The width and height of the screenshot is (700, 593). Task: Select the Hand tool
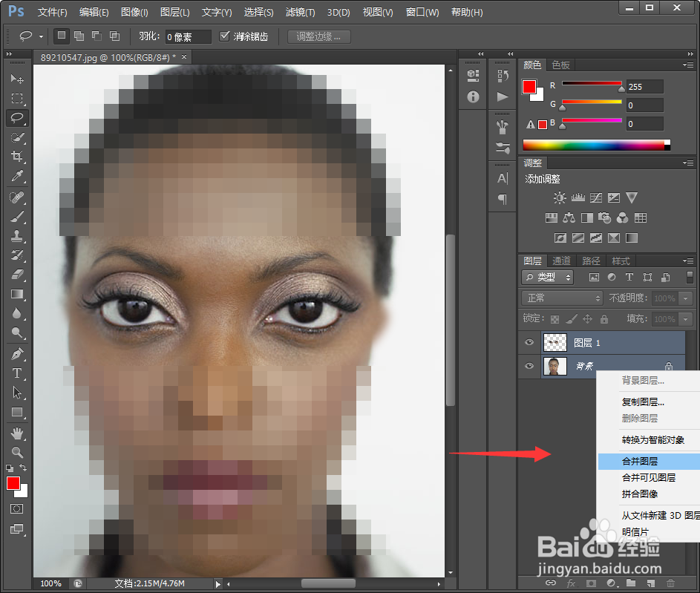[17, 433]
